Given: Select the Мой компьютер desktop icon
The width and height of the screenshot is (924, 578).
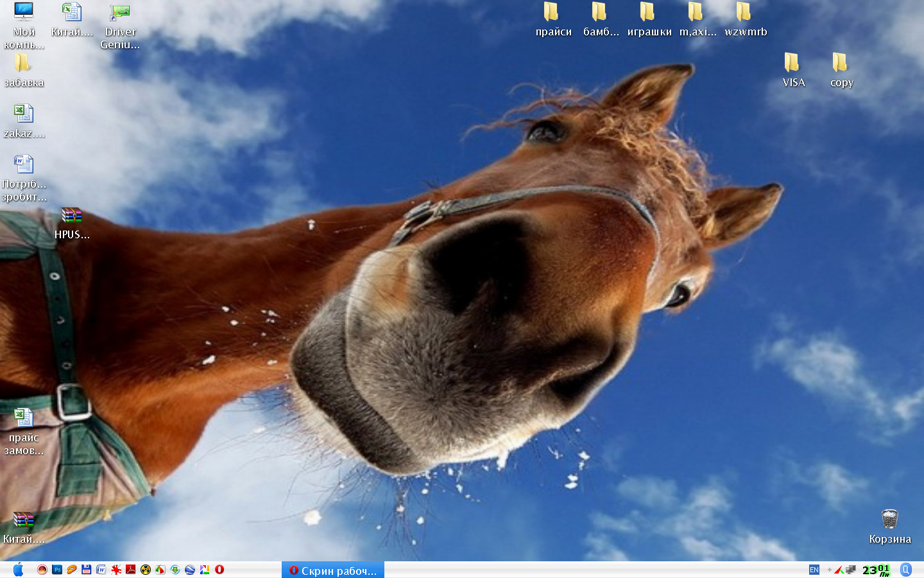Looking at the screenshot, I should (x=24, y=12).
